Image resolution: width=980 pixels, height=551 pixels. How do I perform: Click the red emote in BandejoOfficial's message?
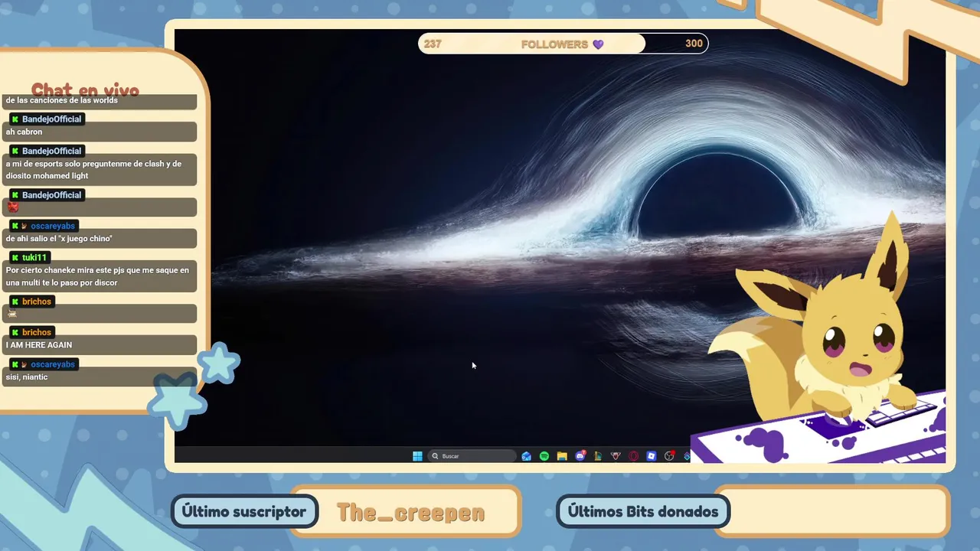(x=12, y=207)
